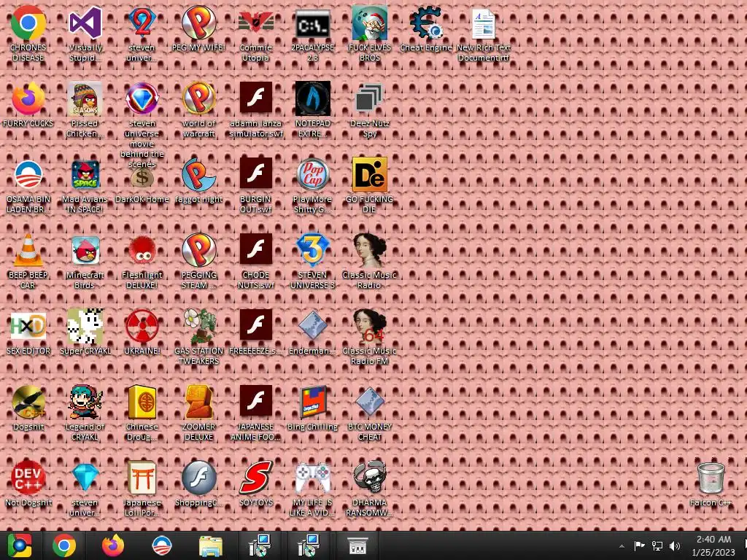747x560 pixels.
Task: Launch Chrome from the taskbar
Action: (64, 545)
